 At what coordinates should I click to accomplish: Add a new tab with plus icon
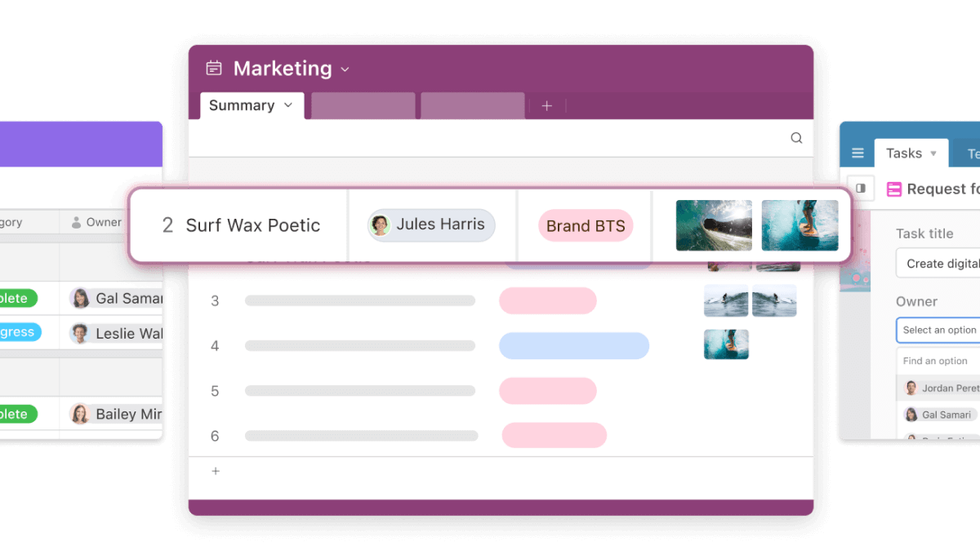547,105
